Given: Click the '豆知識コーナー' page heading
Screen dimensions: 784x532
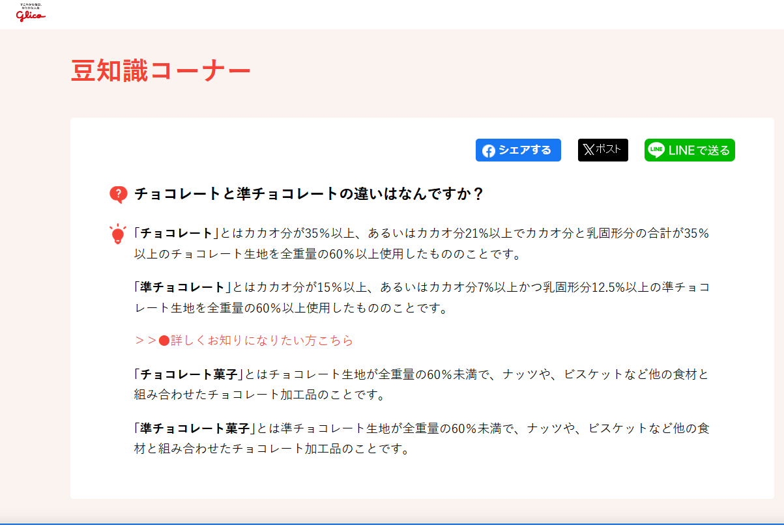Looking at the screenshot, I should click(x=160, y=71).
